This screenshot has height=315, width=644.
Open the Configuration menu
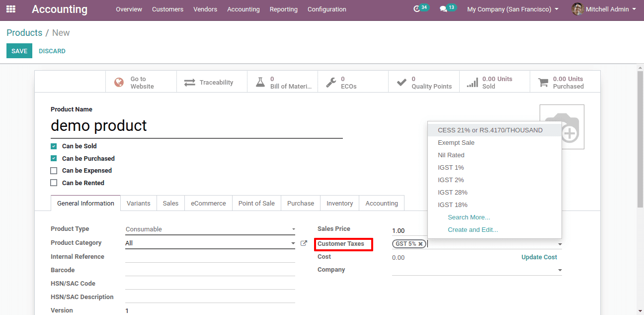(327, 9)
